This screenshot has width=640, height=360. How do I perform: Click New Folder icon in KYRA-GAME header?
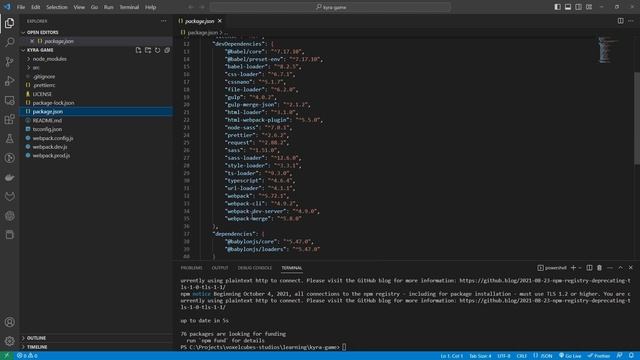pyautogui.click(x=148, y=50)
